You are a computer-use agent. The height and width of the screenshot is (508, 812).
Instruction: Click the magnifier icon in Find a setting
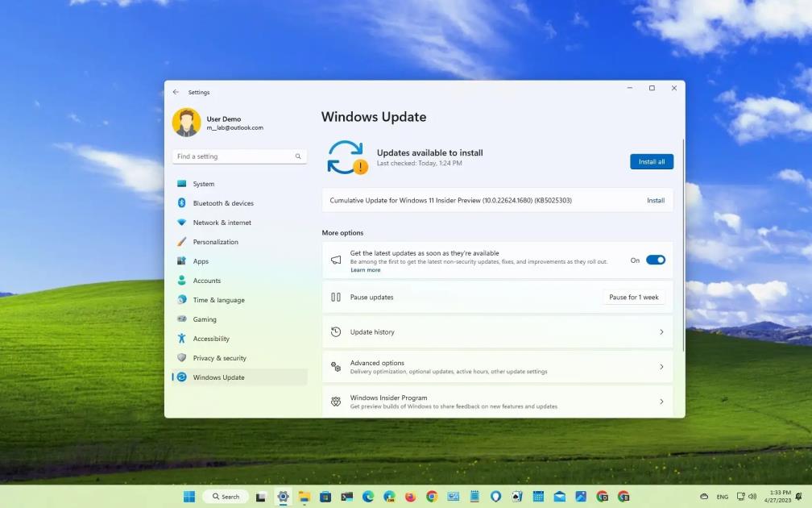[x=298, y=156]
